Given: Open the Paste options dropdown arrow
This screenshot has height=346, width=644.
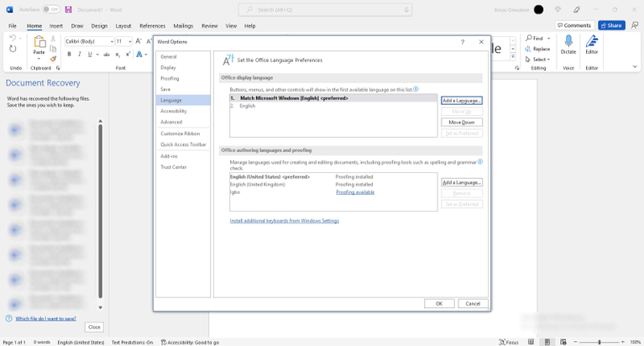Looking at the screenshot, I should [39, 59].
